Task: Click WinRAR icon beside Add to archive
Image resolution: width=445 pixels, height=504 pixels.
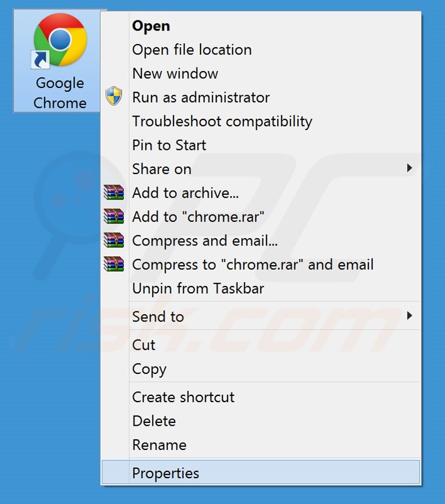Action: 114,192
